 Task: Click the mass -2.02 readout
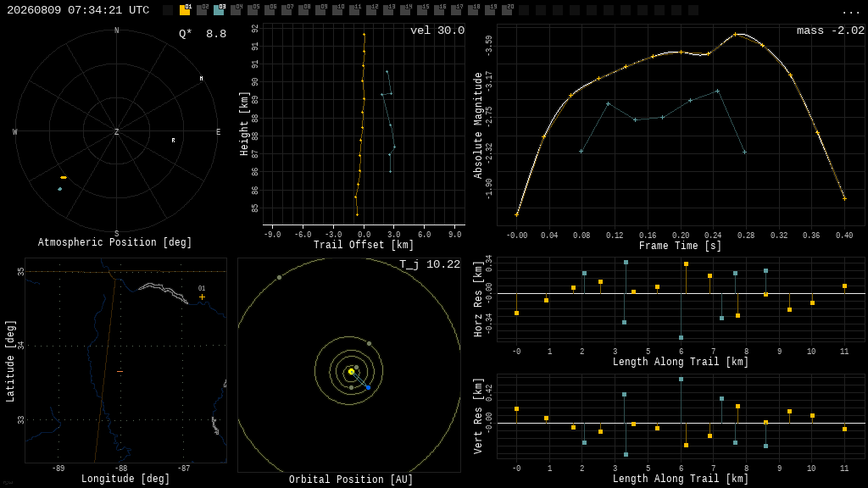tap(831, 30)
